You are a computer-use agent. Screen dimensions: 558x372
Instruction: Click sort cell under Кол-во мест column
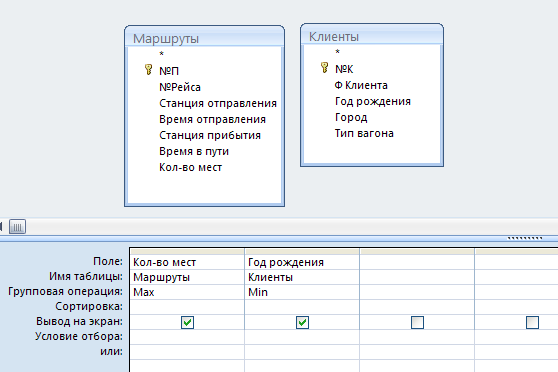coord(187,307)
